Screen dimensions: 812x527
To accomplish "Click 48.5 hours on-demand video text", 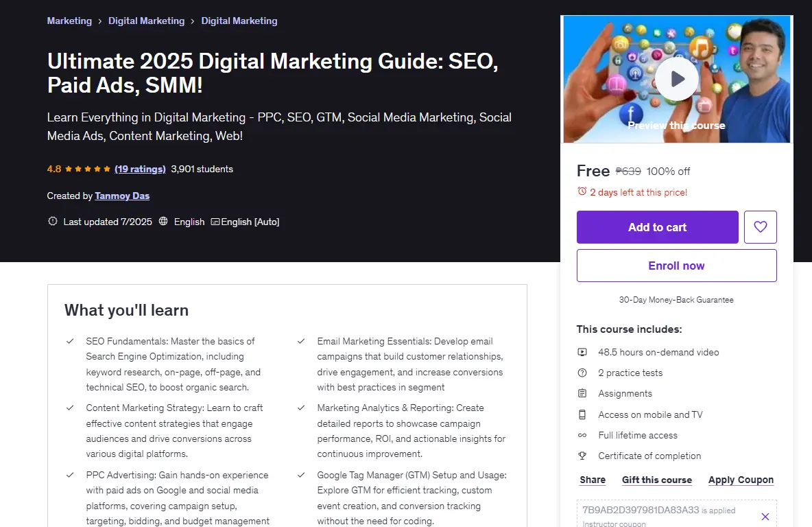I will tap(658, 353).
